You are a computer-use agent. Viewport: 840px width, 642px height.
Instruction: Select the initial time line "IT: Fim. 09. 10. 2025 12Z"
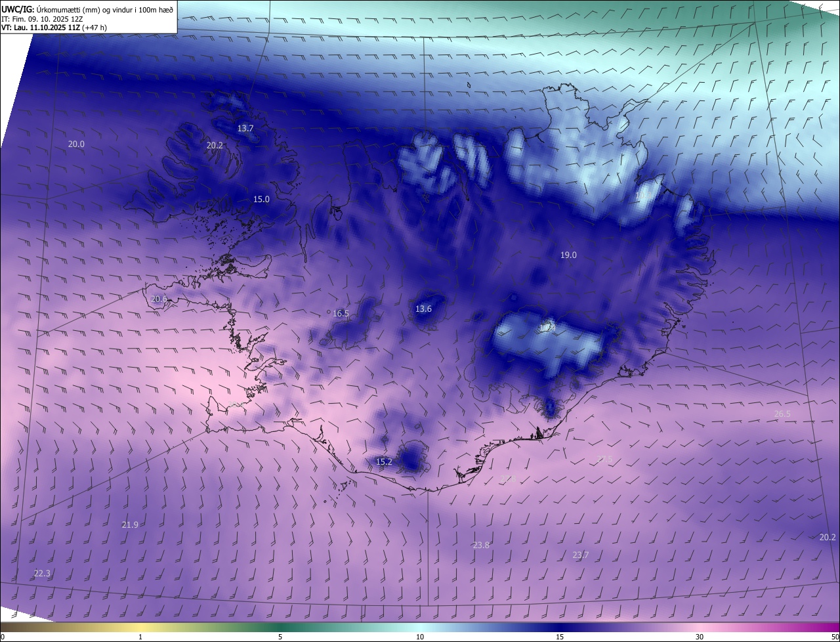41,18
